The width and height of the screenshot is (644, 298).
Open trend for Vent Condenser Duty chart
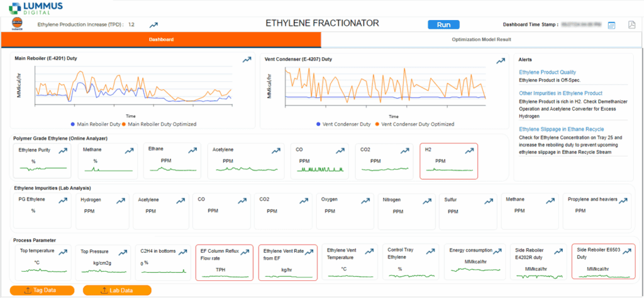501,61
